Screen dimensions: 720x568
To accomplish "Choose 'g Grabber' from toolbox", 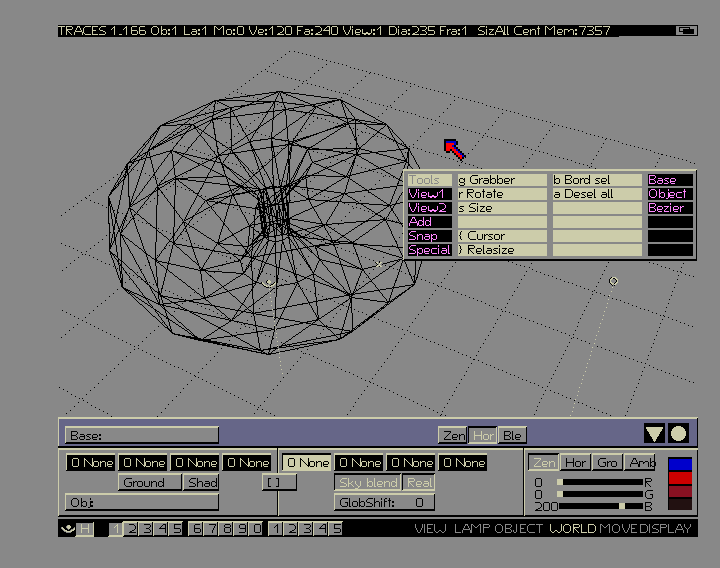I will click(502, 180).
